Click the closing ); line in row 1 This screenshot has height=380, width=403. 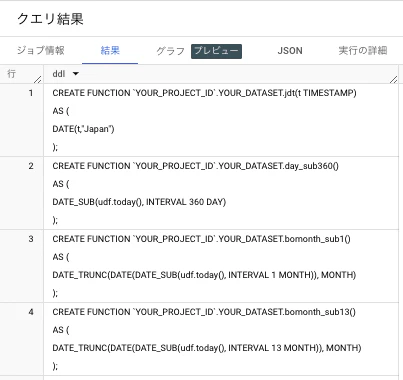(x=55, y=147)
